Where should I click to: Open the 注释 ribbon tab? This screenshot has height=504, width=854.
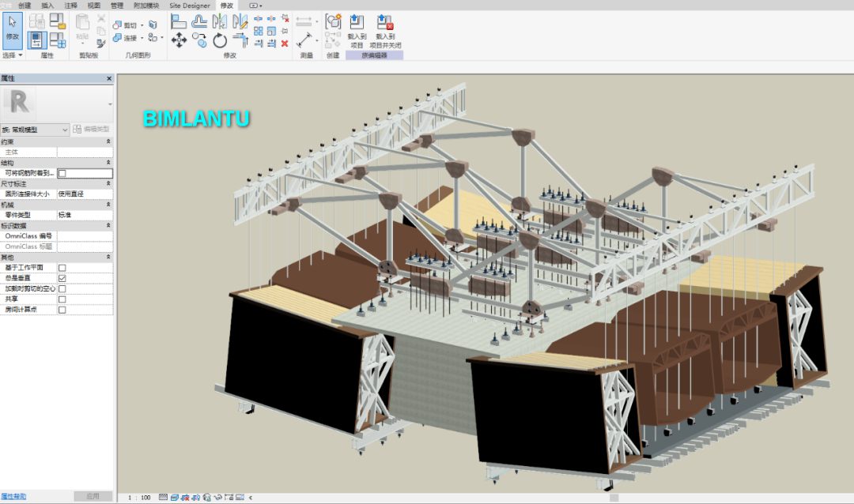[x=71, y=6]
